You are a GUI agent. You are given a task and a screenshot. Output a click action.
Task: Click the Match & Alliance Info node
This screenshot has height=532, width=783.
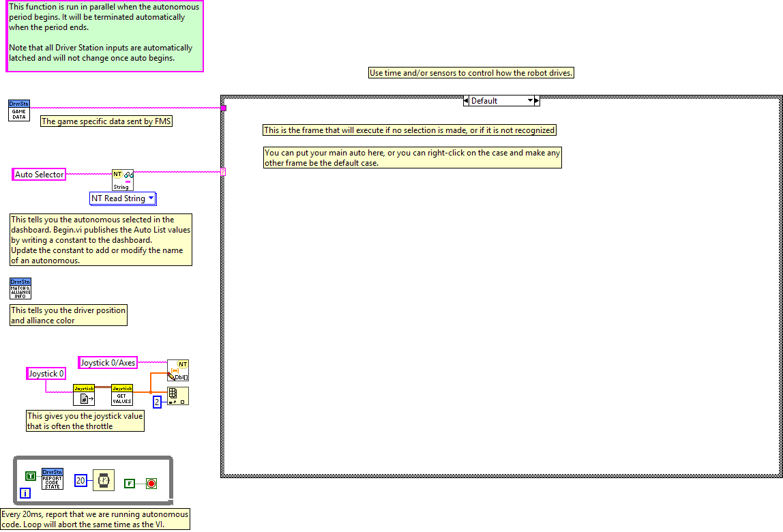[x=20, y=289]
